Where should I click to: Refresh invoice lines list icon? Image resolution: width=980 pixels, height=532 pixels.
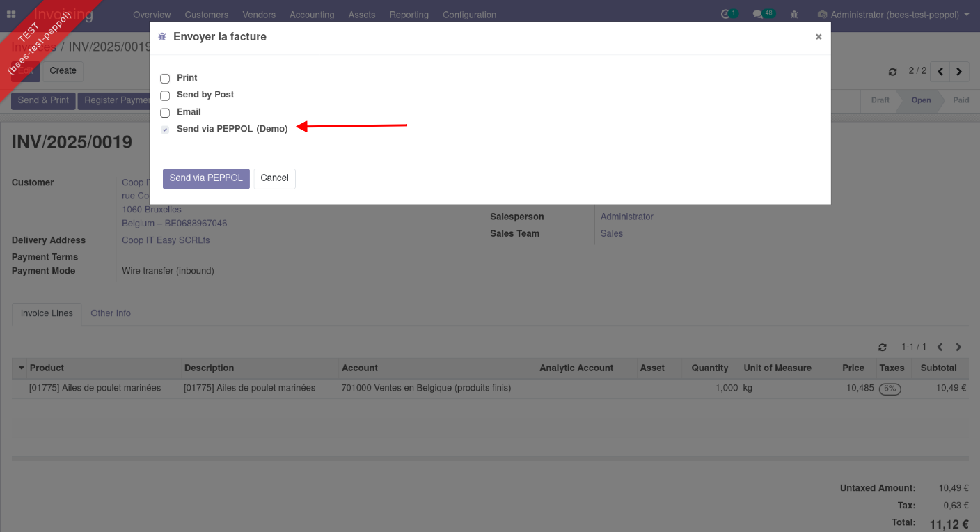pos(883,347)
